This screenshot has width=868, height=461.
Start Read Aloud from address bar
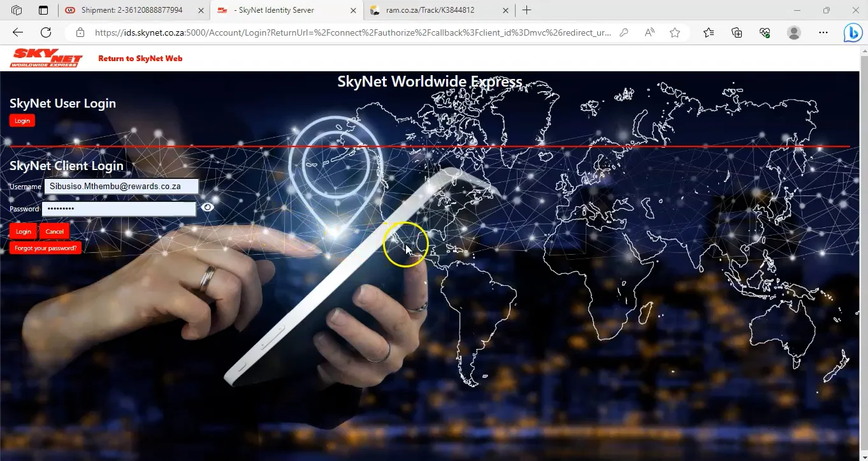649,32
